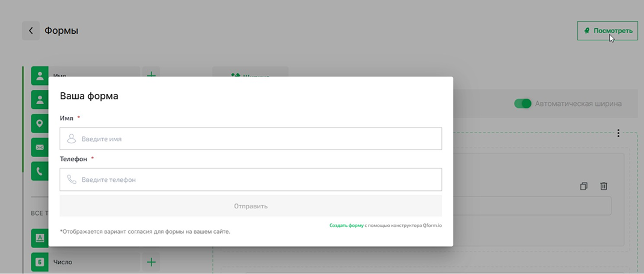
Task: Select the location pin field icon
Action: click(40, 123)
